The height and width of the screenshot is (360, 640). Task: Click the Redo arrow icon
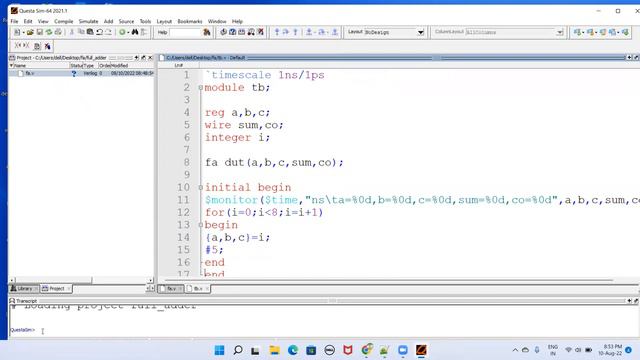108,32
